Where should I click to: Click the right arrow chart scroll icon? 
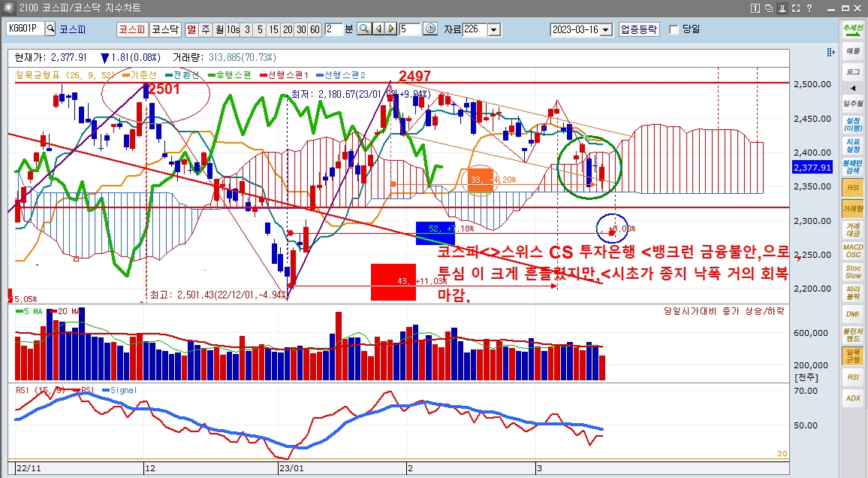[390, 29]
